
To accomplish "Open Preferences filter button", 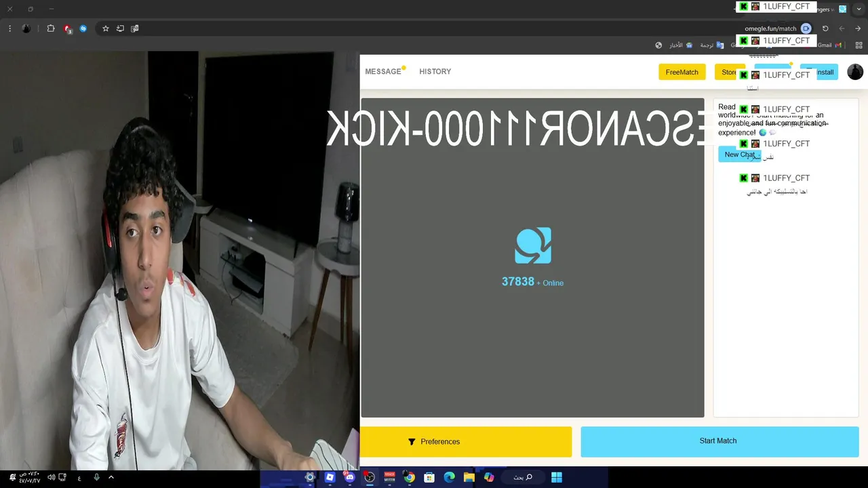I will 466,442.
